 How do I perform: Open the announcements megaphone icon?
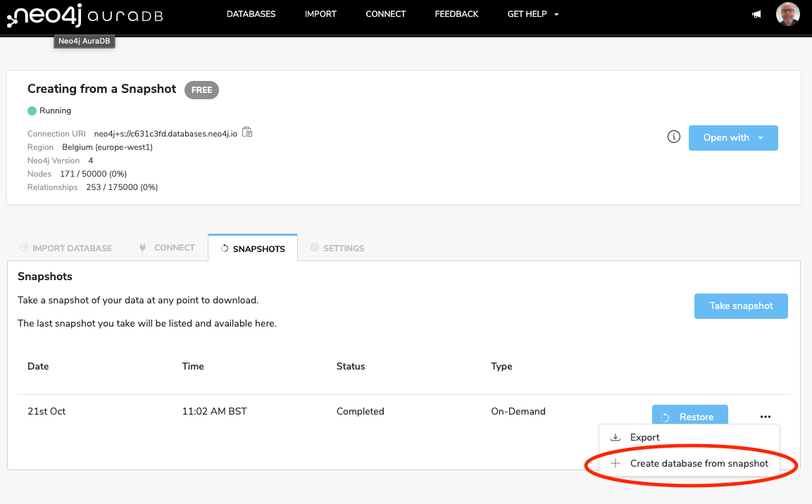[x=756, y=15]
